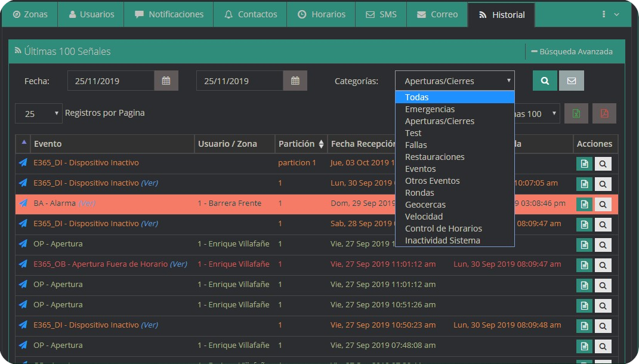Click the paper plane icon on BA - Alarma row
The width and height of the screenshot is (639, 364).
(23, 203)
